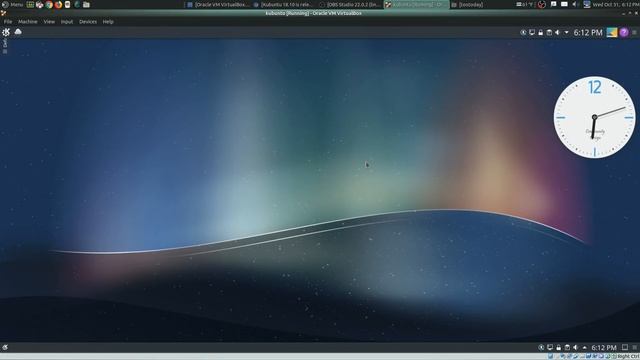Open the file manager folder icon in host panel
Image resolution: width=640 pixels, height=360 pixels.
pos(86,4)
